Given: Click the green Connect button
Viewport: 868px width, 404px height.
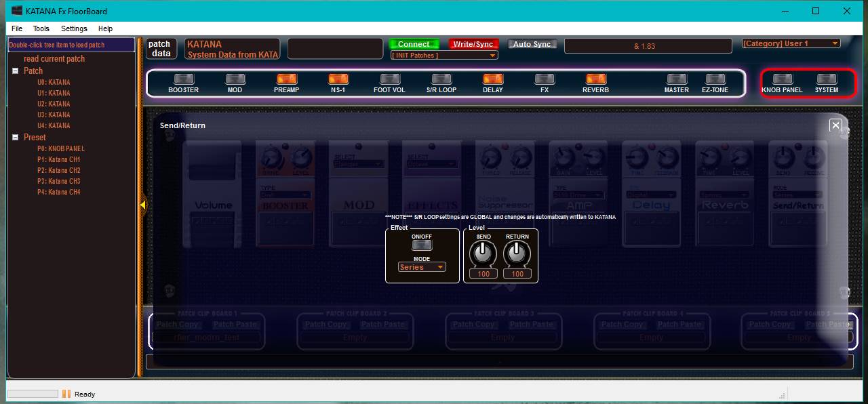Looking at the screenshot, I should 414,44.
